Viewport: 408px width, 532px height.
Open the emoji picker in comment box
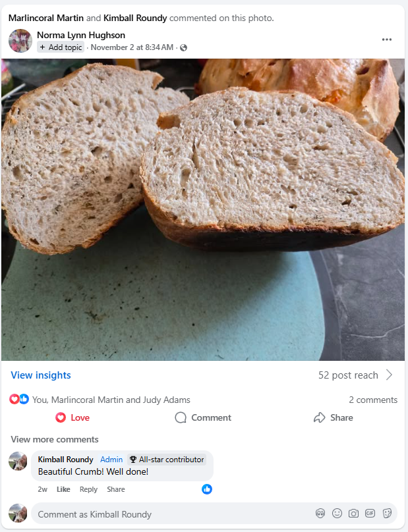click(337, 514)
